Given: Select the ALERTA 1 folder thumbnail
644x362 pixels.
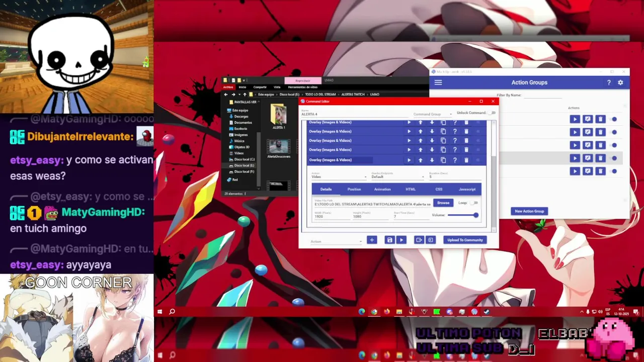Looking at the screenshot, I should 279,117.
